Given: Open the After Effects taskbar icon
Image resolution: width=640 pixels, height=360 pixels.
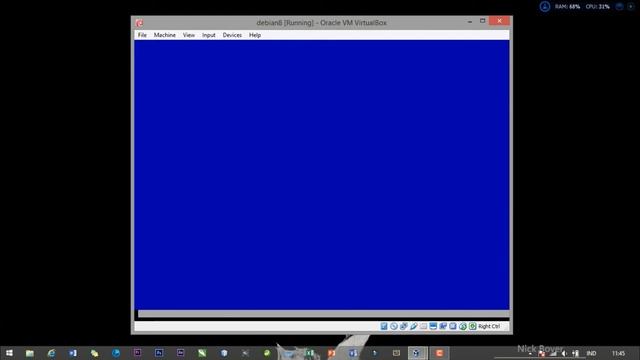Looking at the screenshot, I should (x=180, y=353).
